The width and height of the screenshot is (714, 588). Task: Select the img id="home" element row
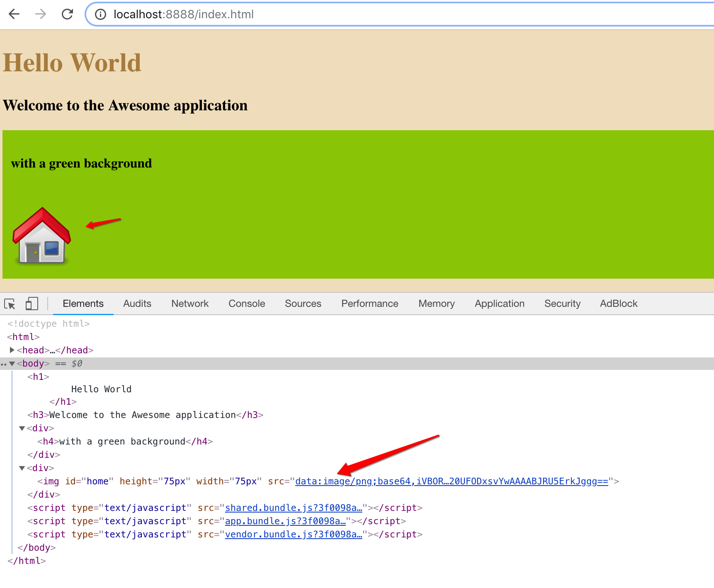click(x=328, y=481)
